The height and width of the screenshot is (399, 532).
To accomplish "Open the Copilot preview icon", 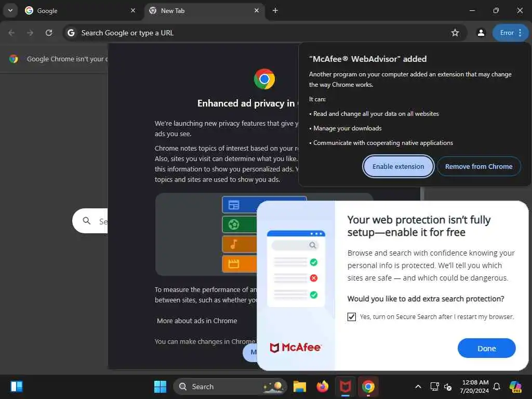I will (515, 387).
